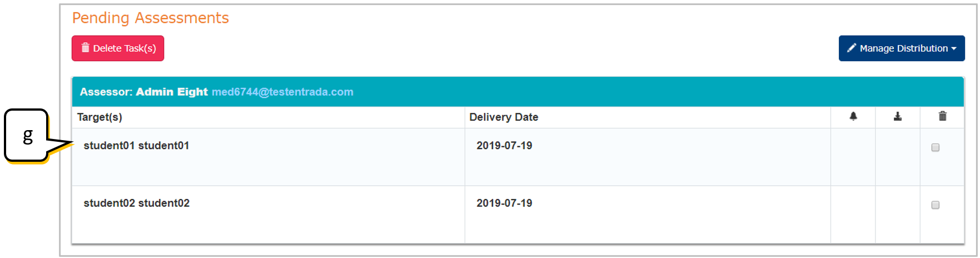Image resolution: width=980 pixels, height=258 pixels.
Task: Open the med6744@testentrada.com email link
Action: click(282, 92)
